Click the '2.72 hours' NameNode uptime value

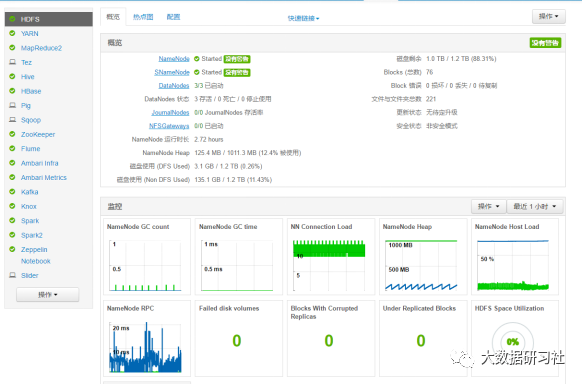209,139
